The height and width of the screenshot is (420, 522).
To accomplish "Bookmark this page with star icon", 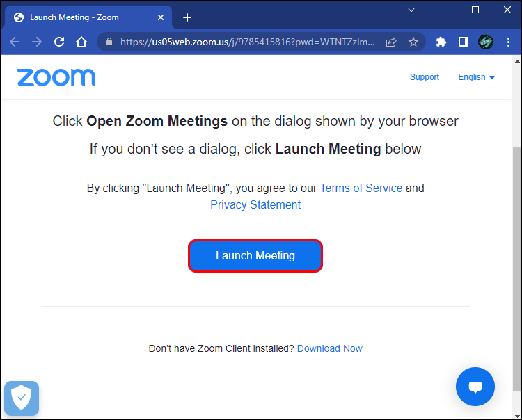I will click(413, 42).
